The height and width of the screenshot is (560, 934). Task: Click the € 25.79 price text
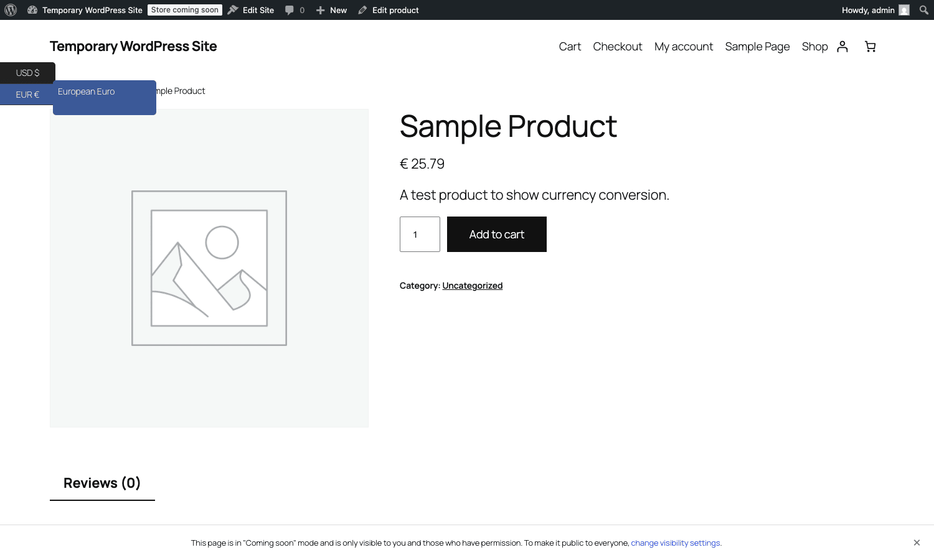point(422,164)
